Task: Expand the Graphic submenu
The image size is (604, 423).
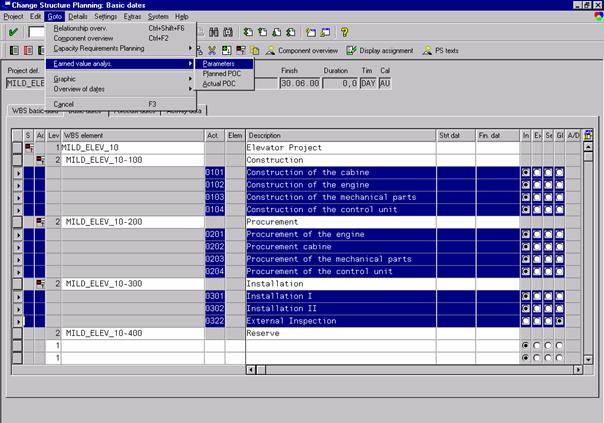Action: [x=119, y=79]
